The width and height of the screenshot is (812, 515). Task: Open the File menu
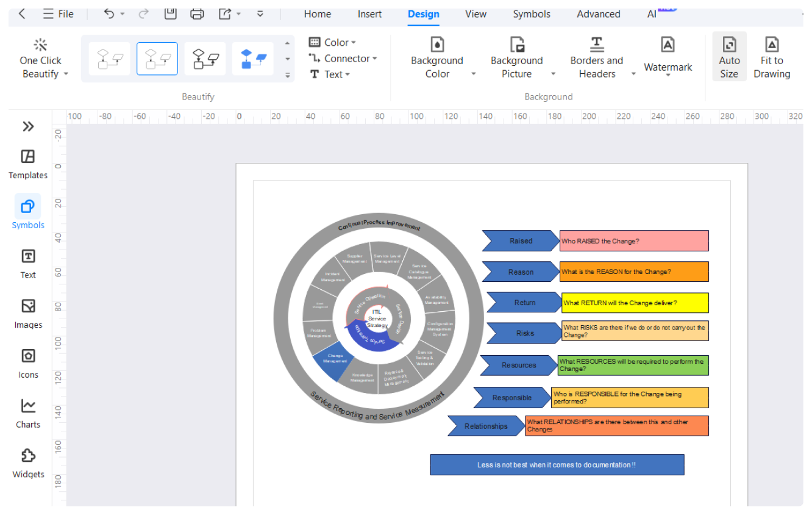coord(59,14)
